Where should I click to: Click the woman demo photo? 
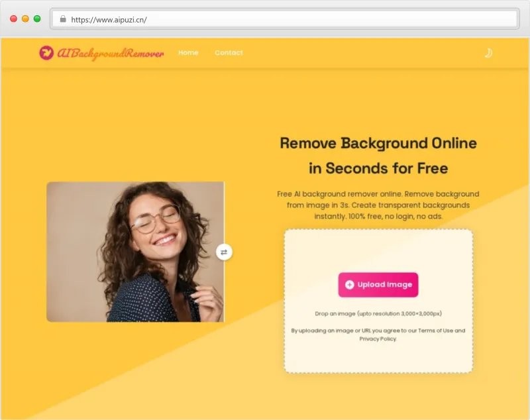tap(135, 252)
